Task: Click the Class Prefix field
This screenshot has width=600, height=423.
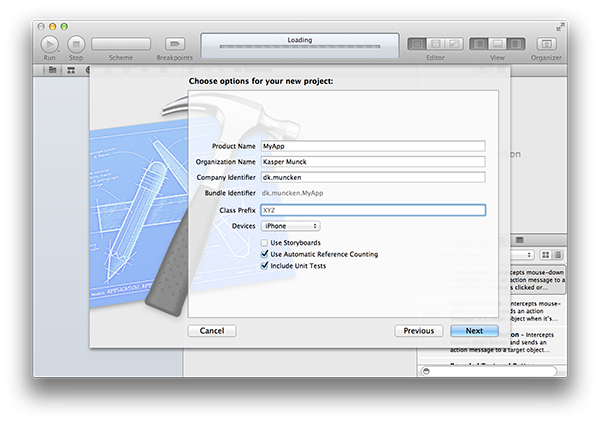Action: [x=373, y=210]
